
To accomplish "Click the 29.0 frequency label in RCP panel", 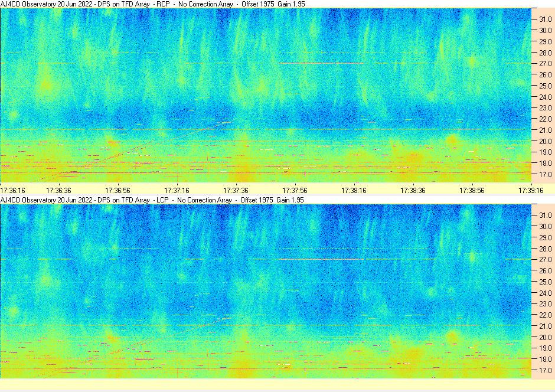I will coord(546,42).
